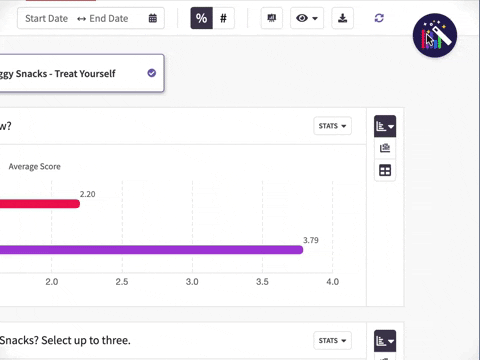Image resolution: width=480 pixels, height=360 pixels.
Task: Open the presentation mode icon
Action: (272, 18)
